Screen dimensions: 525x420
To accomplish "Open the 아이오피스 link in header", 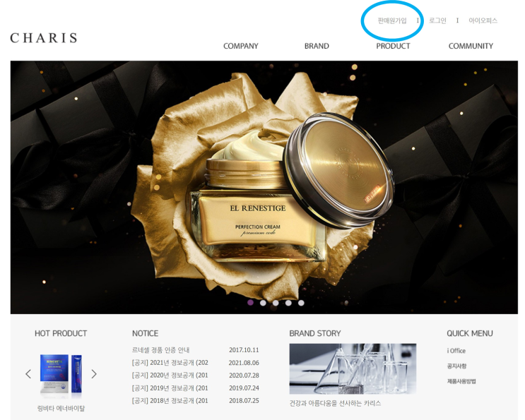I will [x=483, y=20].
